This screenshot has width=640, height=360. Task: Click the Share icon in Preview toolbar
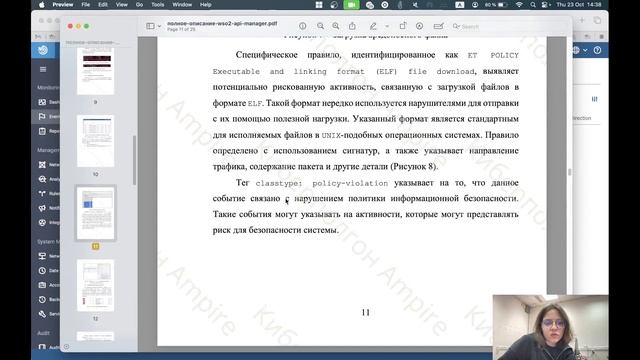tap(352, 26)
